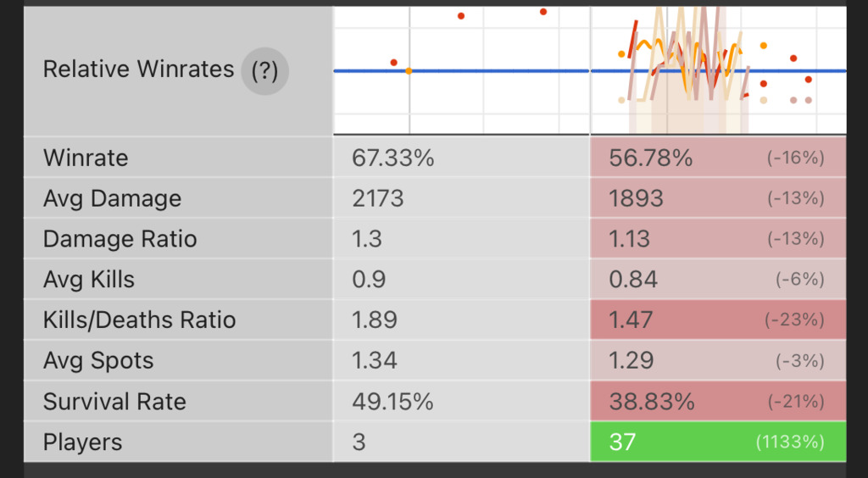868x478 pixels.
Task: Click the 67.33% winrate value
Action: 392,158
